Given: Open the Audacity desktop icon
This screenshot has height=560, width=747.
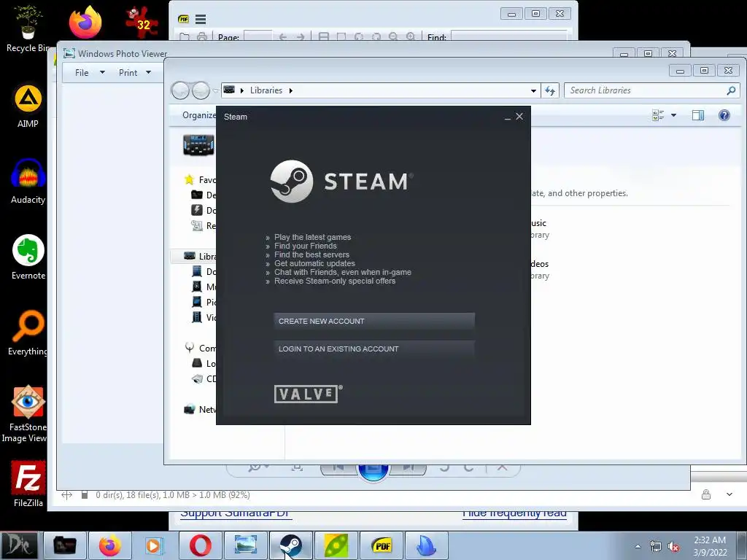Looking at the screenshot, I should click(x=28, y=182).
